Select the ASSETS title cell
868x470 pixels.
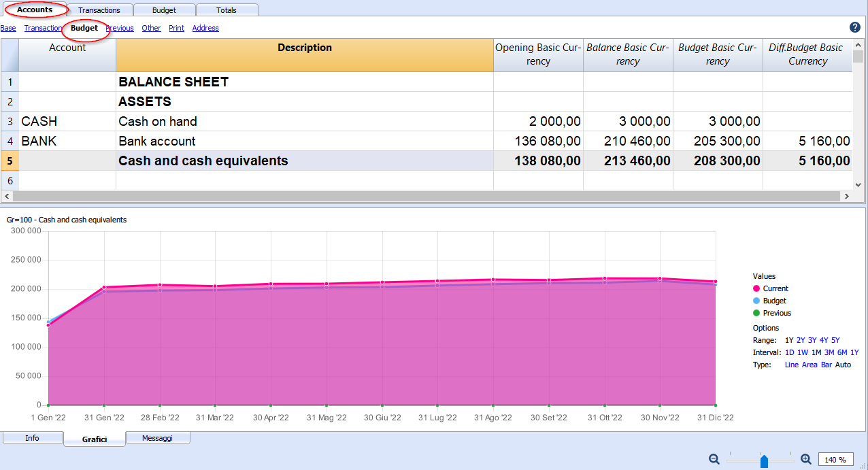[x=305, y=101]
